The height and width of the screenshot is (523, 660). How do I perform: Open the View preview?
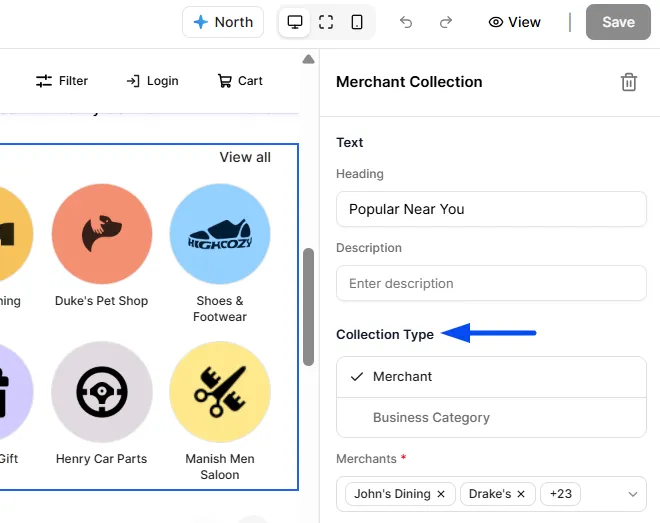tap(514, 22)
